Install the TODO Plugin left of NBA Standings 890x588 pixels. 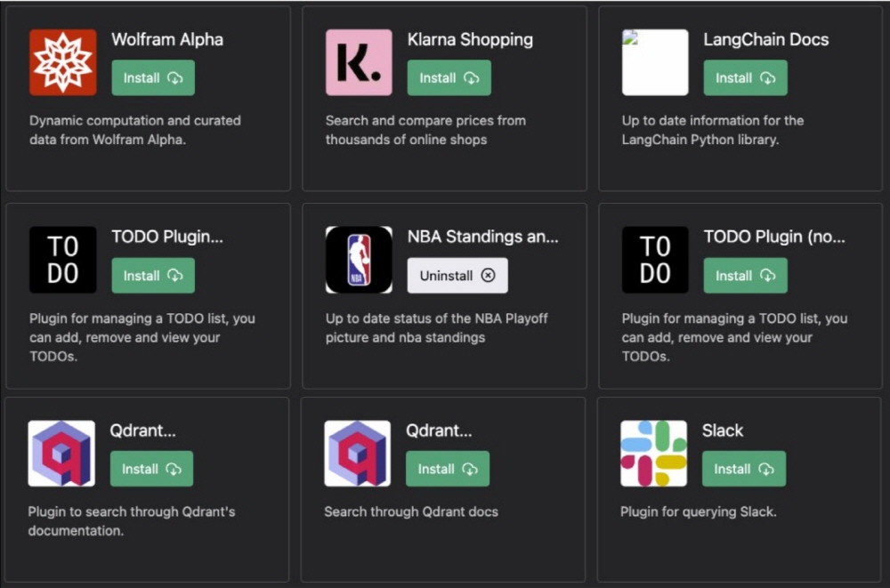click(x=153, y=275)
